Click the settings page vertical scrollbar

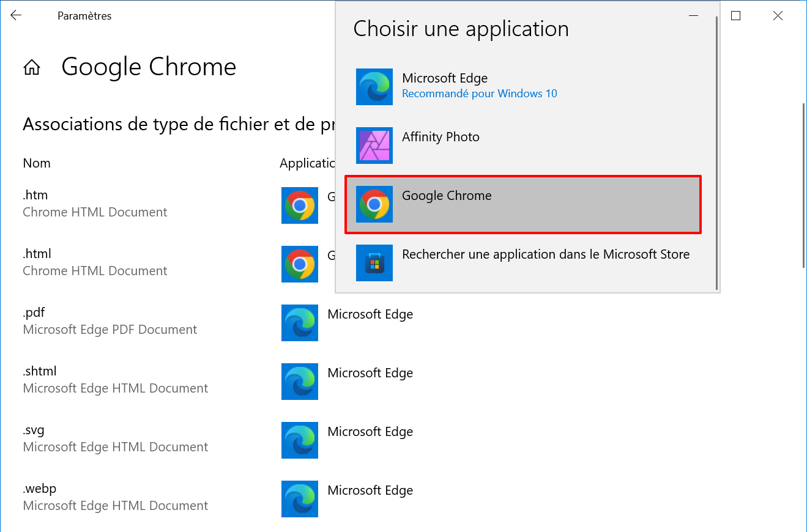[804, 185]
